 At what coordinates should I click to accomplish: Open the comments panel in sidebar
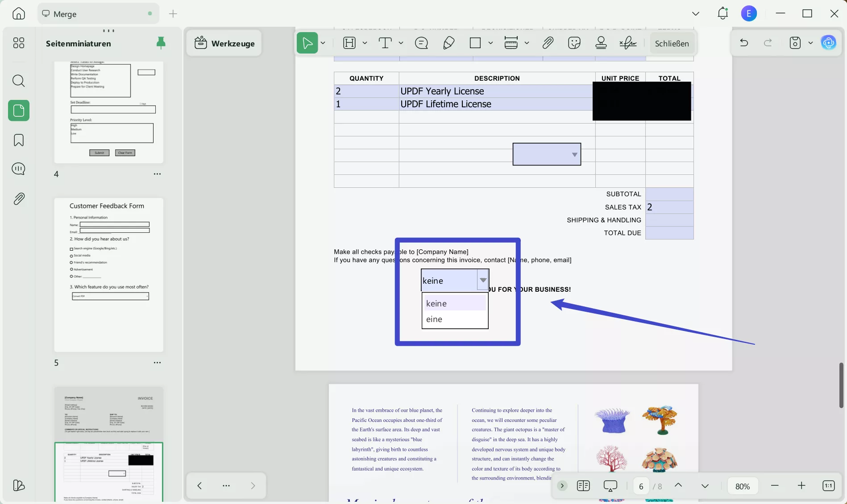[x=18, y=169]
